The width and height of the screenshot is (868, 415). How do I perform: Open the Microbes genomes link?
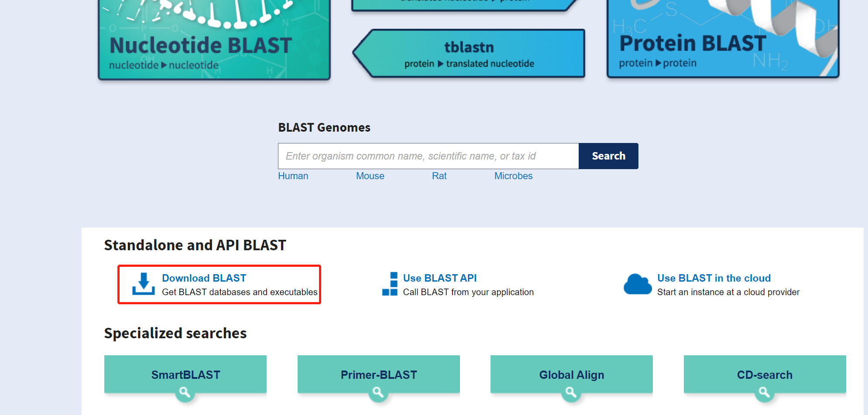pyautogui.click(x=513, y=176)
